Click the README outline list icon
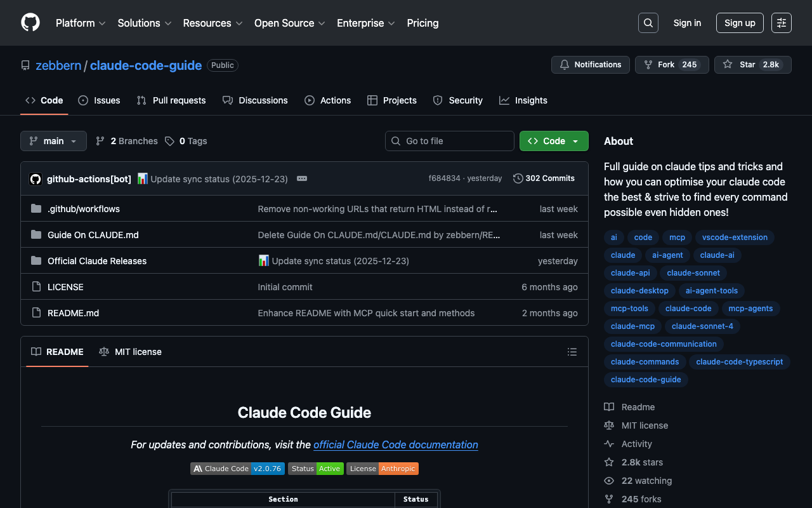 pos(572,352)
